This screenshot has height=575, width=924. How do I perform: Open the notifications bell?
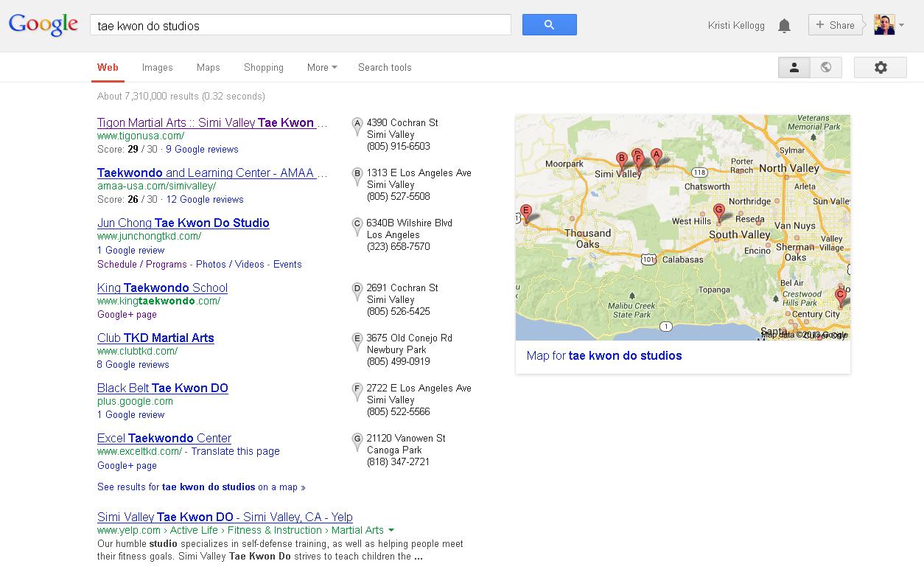pos(784,26)
